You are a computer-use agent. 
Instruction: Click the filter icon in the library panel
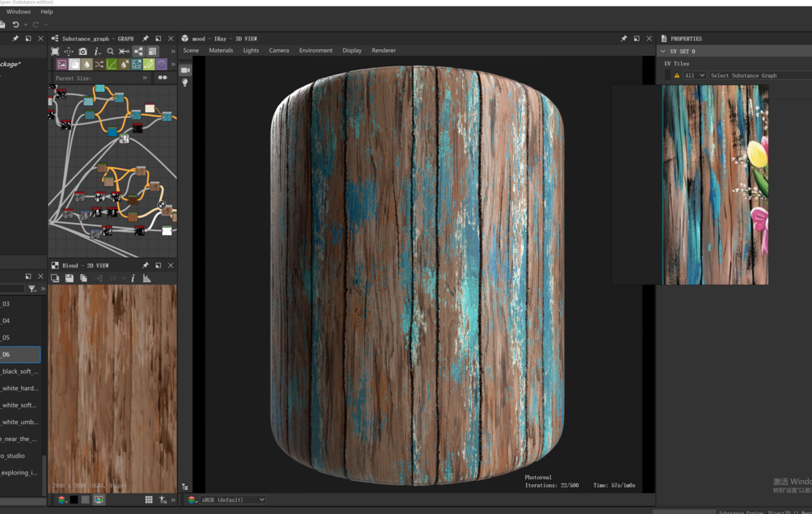pyautogui.click(x=32, y=289)
